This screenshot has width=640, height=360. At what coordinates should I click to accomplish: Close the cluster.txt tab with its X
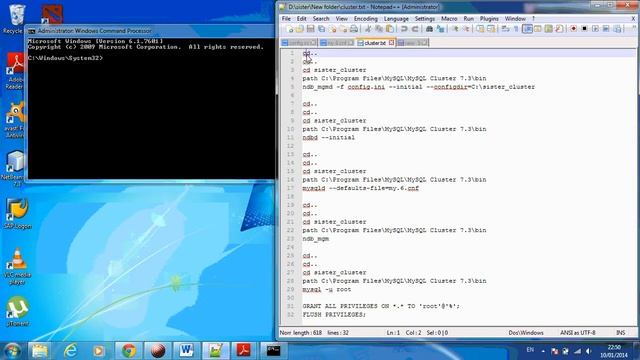tap(391, 43)
